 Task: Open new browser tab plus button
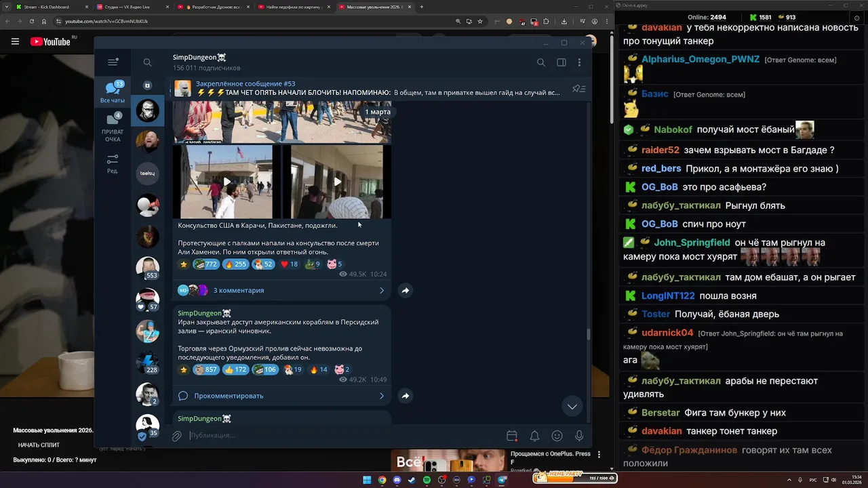coord(422,7)
